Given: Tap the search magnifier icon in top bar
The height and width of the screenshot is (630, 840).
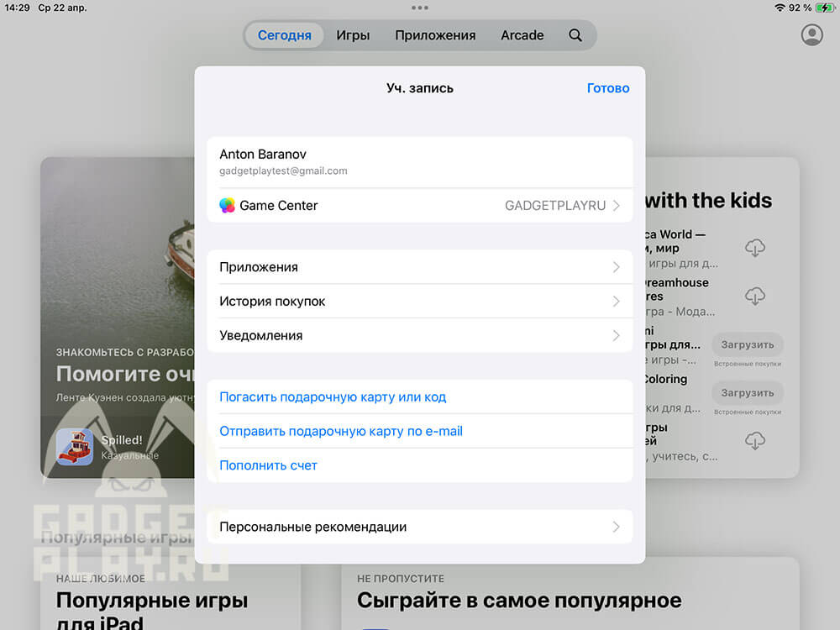Looking at the screenshot, I should (x=575, y=35).
